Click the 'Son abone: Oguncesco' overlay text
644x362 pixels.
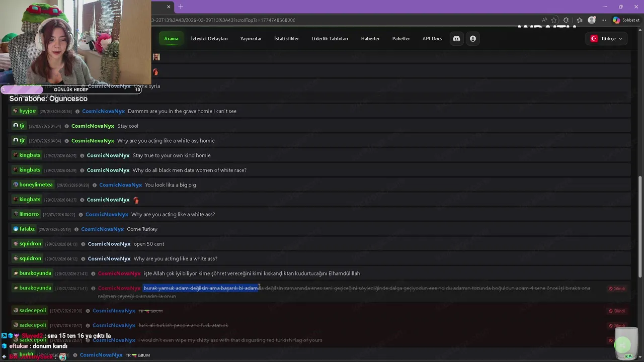click(x=48, y=99)
